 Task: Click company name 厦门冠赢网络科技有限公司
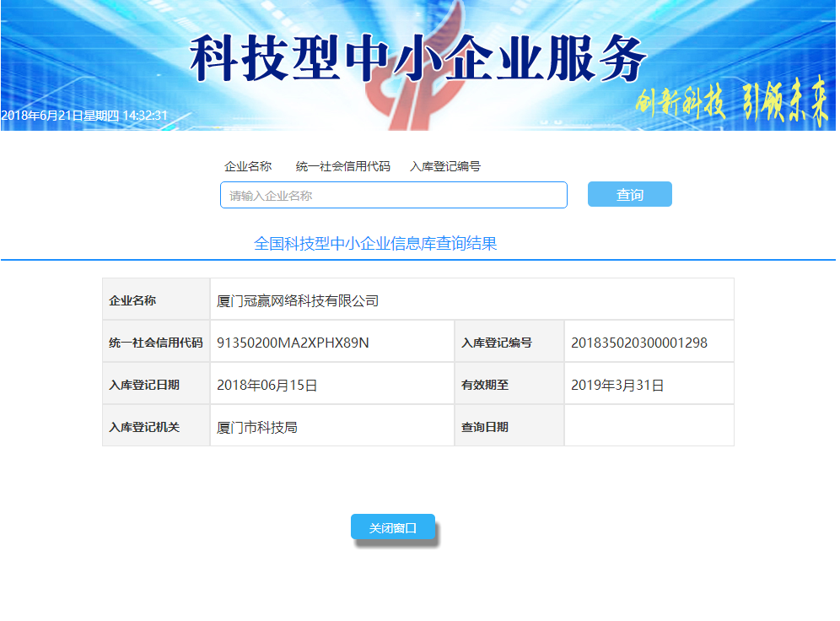tap(298, 301)
